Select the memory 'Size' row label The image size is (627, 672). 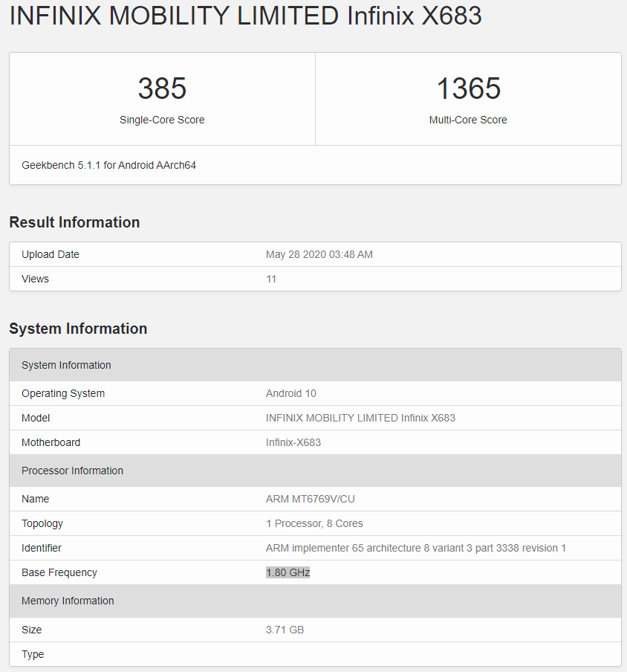[x=32, y=630]
